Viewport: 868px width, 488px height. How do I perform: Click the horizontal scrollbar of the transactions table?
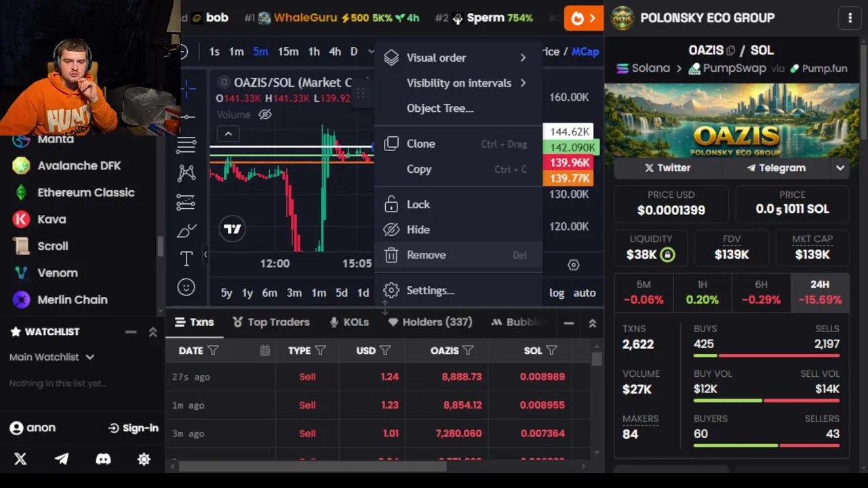pos(313,466)
